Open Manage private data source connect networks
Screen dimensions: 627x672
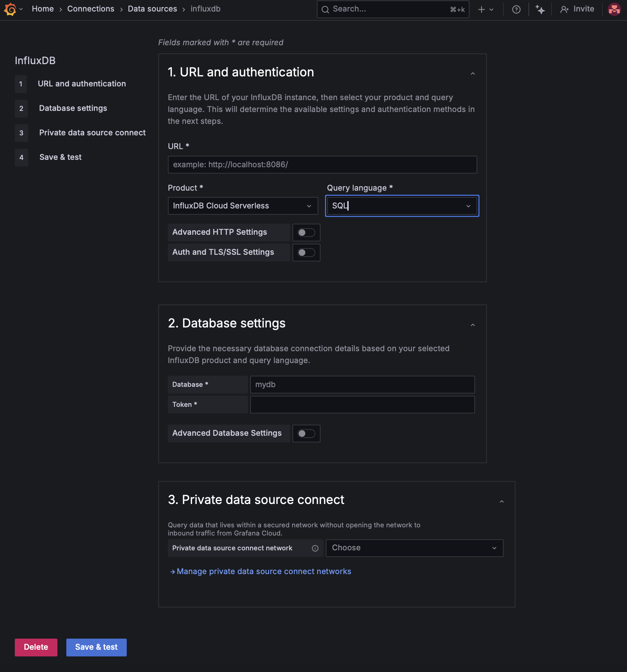coord(263,571)
